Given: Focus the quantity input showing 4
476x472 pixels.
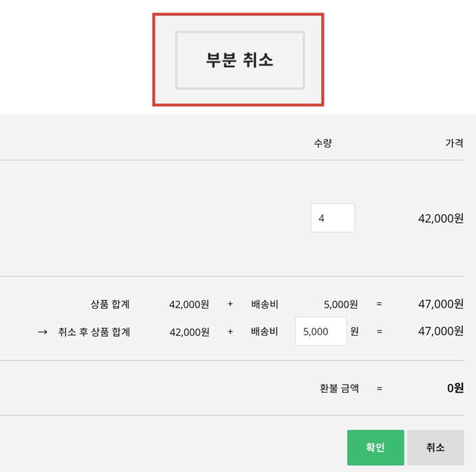Looking at the screenshot, I should (333, 218).
